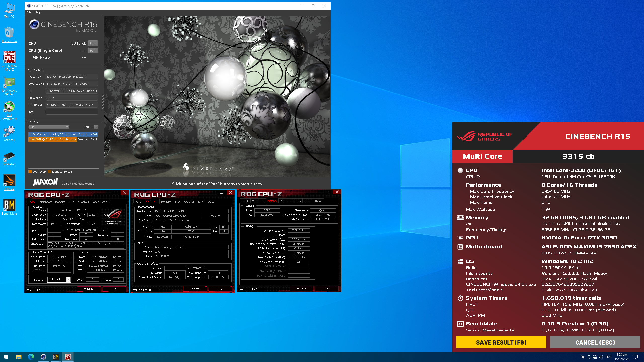Open the Cinebench File menu
This screenshot has width=644, height=362.
pyautogui.click(x=29, y=12)
